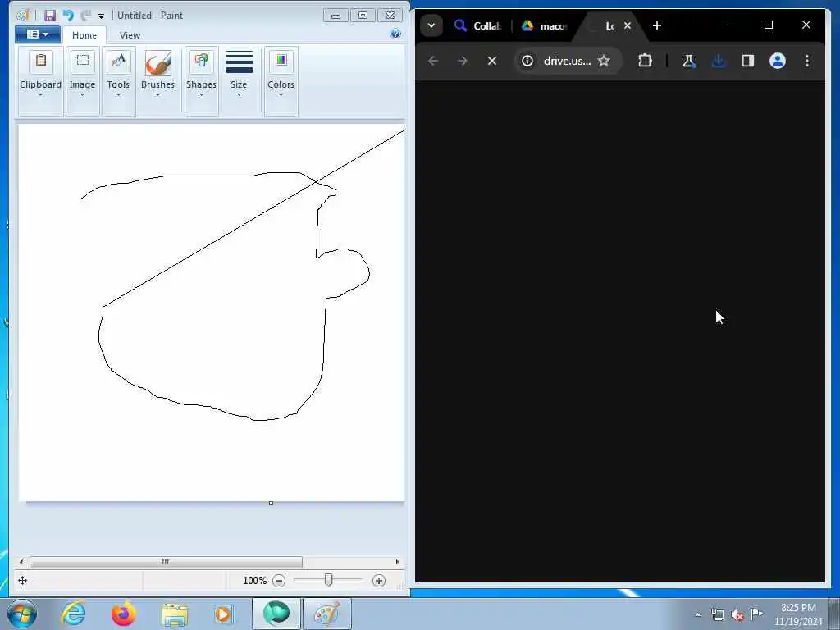Image resolution: width=840 pixels, height=630 pixels.
Task: Click the Paint taskbar button
Action: point(327,614)
